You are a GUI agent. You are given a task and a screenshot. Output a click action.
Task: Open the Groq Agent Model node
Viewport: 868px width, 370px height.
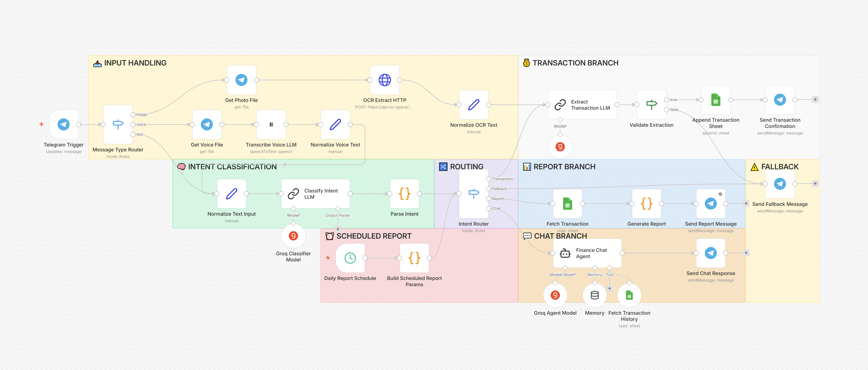click(555, 295)
